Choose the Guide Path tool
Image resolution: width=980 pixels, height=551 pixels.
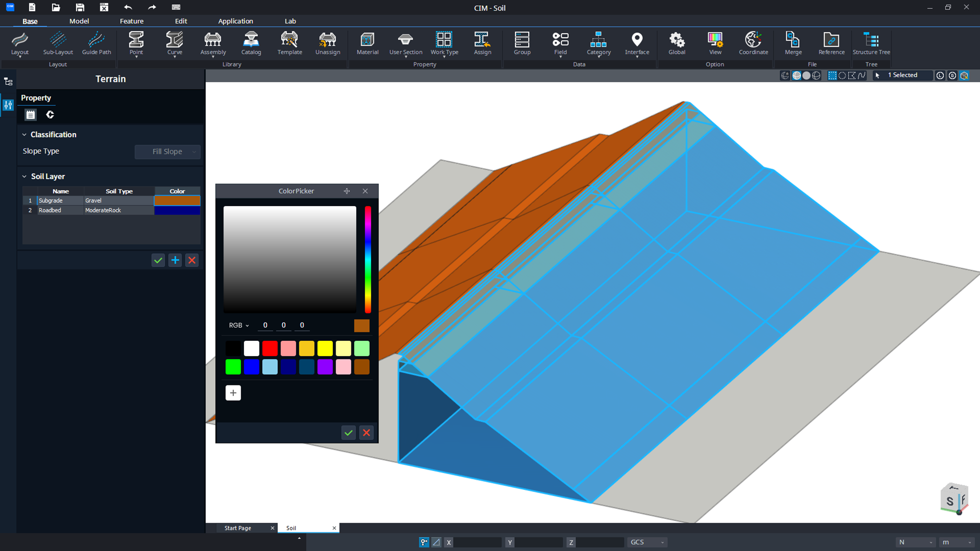(x=97, y=44)
